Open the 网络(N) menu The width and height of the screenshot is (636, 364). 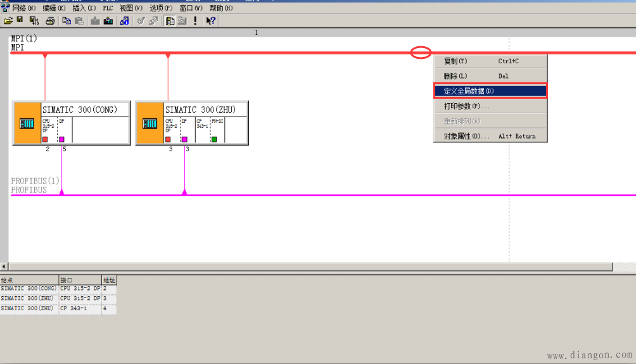(24, 8)
